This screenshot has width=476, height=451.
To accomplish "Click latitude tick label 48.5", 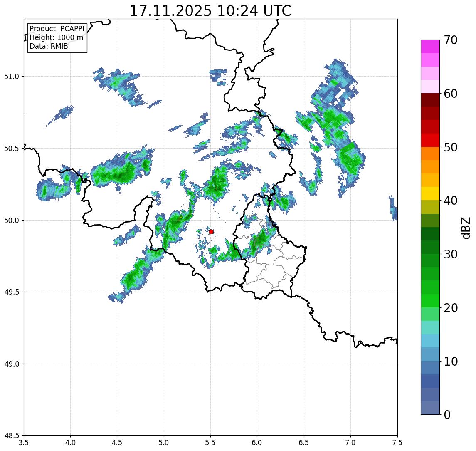I will coord(11,436).
